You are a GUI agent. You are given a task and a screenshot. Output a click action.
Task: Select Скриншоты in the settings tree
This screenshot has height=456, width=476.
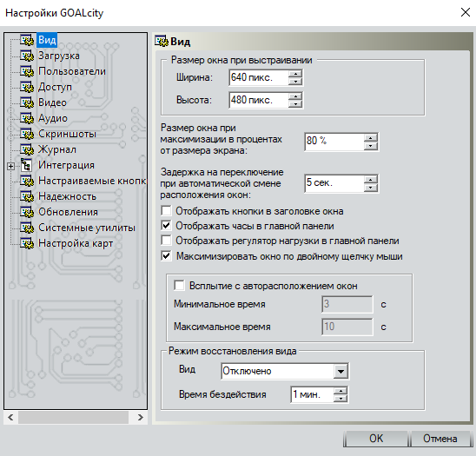[67, 134]
